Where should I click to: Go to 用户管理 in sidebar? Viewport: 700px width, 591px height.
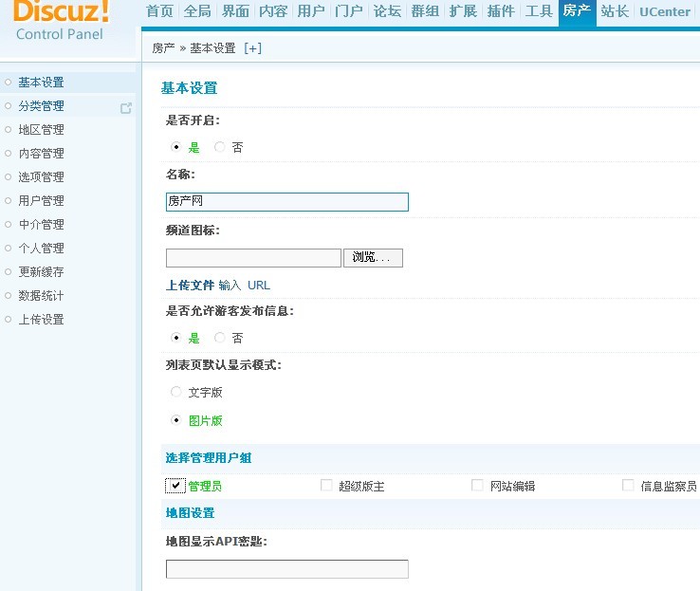pyautogui.click(x=41, y=200)
